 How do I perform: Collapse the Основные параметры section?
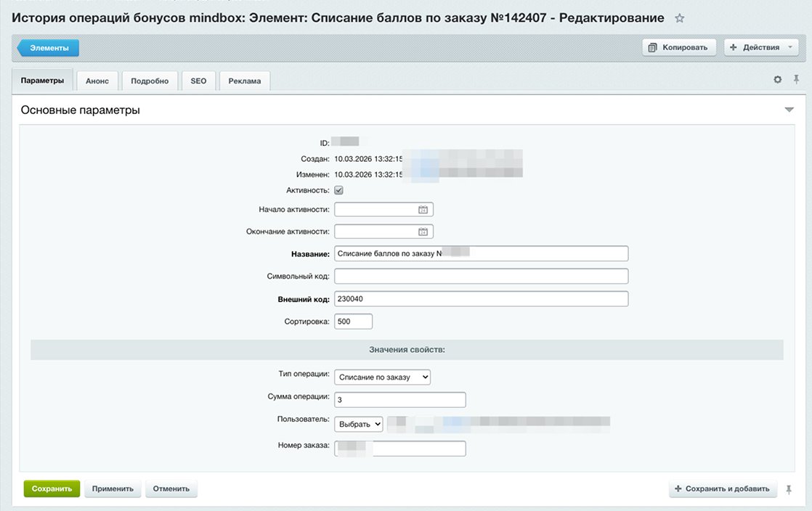click(x=789, y=110)
